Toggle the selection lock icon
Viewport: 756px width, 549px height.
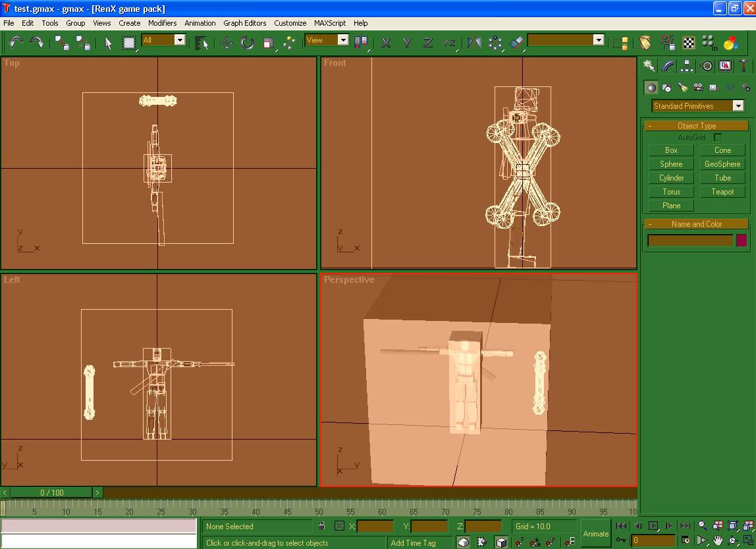click(x=321, y=526)
